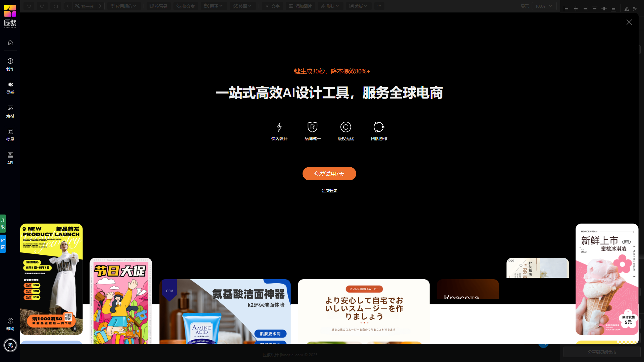Image resolution: width=644 pixels, height=362 pixels.
Task: Click the more options ellipsis in the toolbar
Action: (379, 6)
